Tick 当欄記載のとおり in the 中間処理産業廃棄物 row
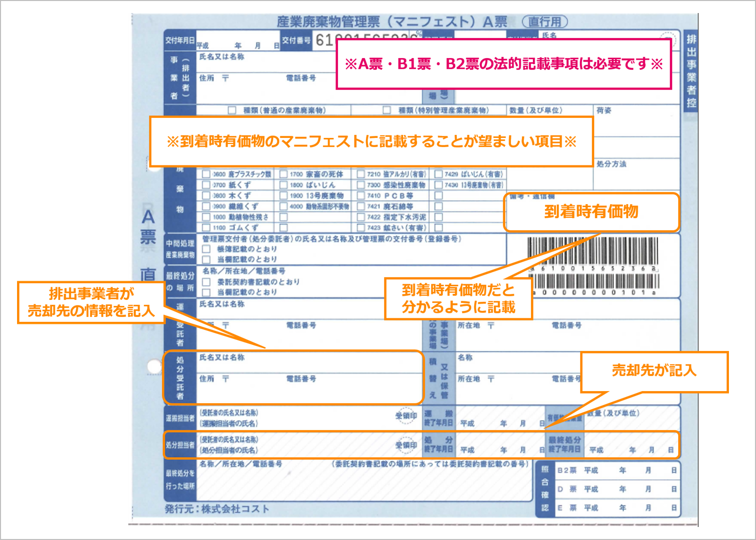Screen dimensions: 756x540 [206, 259]
